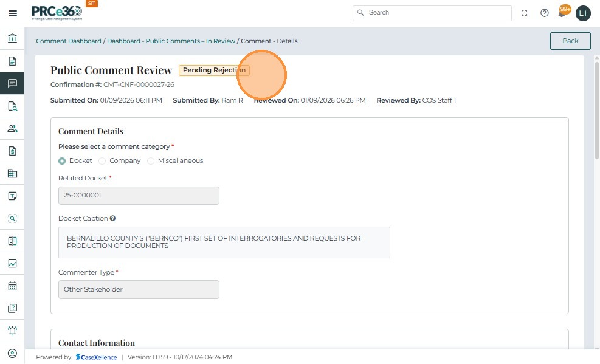Viewport: 600px width, 364px height.
Task: Select the Miscellaneous comment category
Action: click(x=151, y=161)
